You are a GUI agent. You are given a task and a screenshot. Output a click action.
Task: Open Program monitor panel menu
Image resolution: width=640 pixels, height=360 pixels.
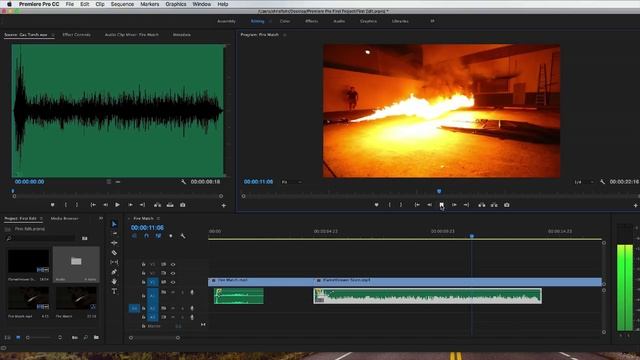coord(284,35)
